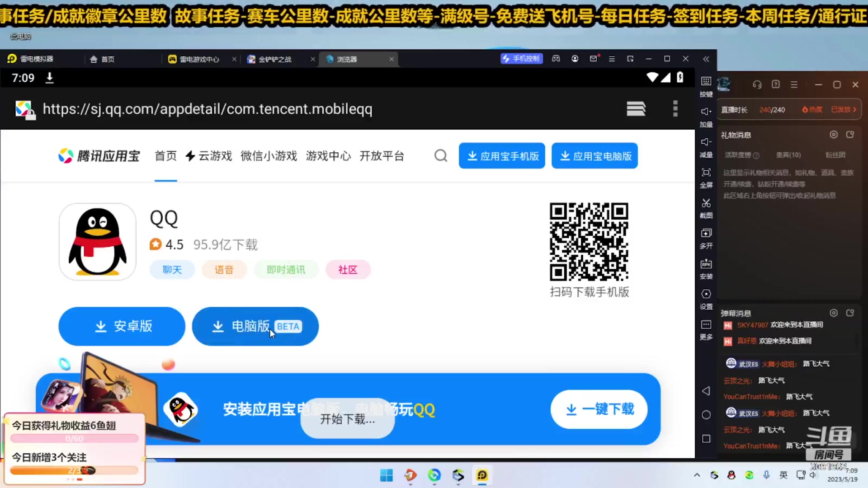
Task: Decrease volume with the 减量 icon
Action: (706, 142)
